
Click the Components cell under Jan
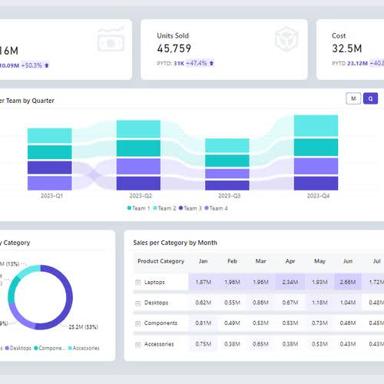click(203, 323)
